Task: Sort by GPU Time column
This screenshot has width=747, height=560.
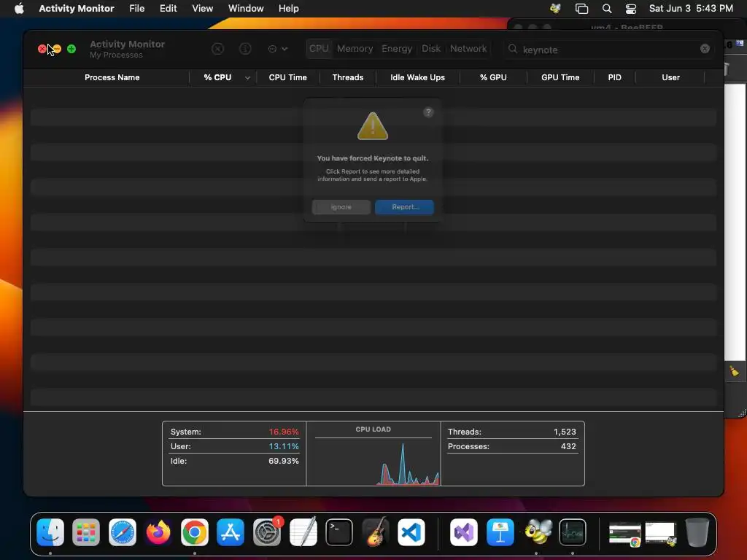Action: 560,77
